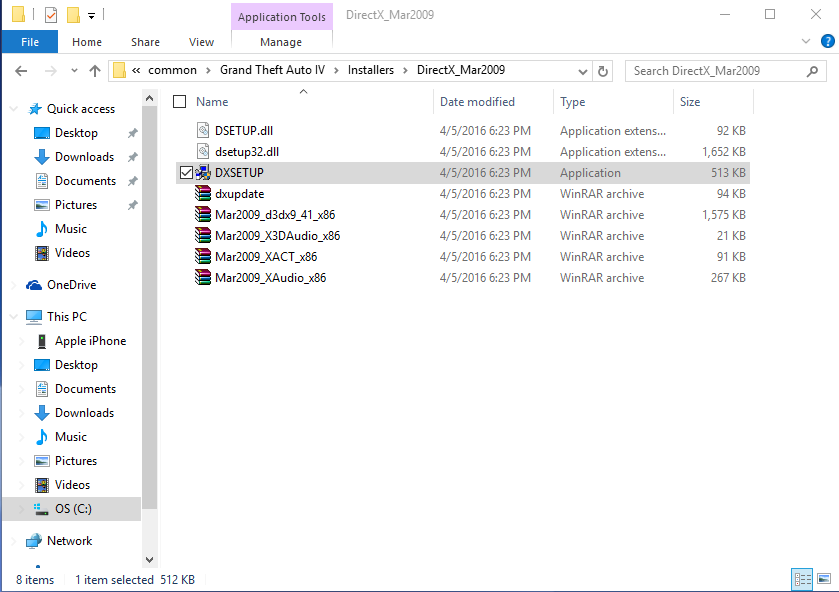Sort by Date modified column header
The width and height of the screenshot is (839, 592).
coord(477,102)
